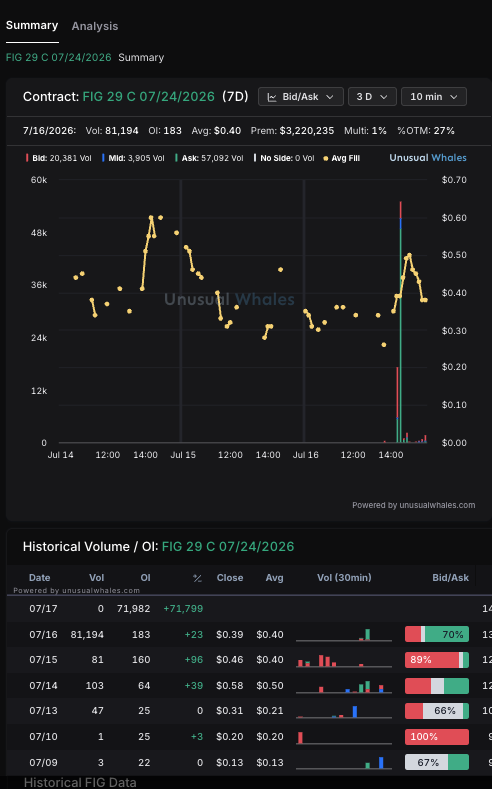Screen dimensions: 492x789
Task: Toggle the Ask volume legend series
Action: [x=209, y=158]
